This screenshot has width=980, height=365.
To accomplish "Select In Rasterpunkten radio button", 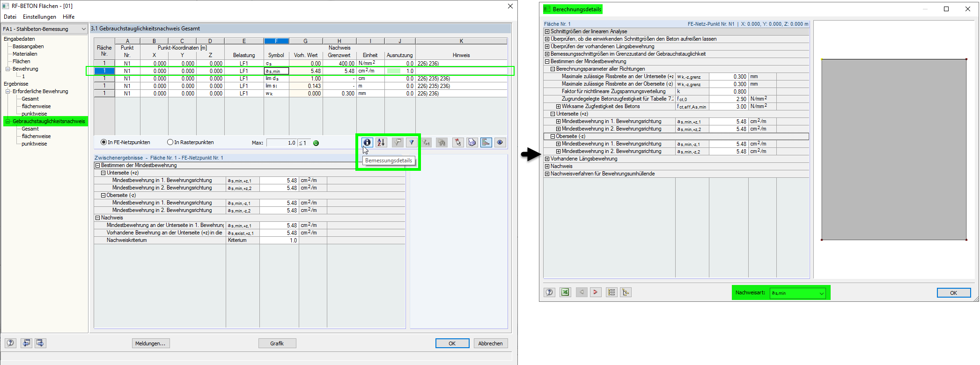I will tap(170, 142).
